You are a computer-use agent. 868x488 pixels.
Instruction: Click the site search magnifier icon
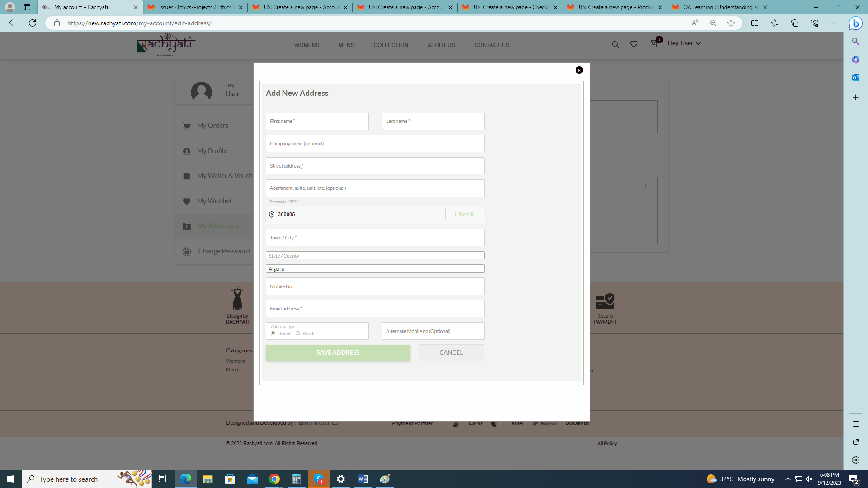tap(615, 44)
